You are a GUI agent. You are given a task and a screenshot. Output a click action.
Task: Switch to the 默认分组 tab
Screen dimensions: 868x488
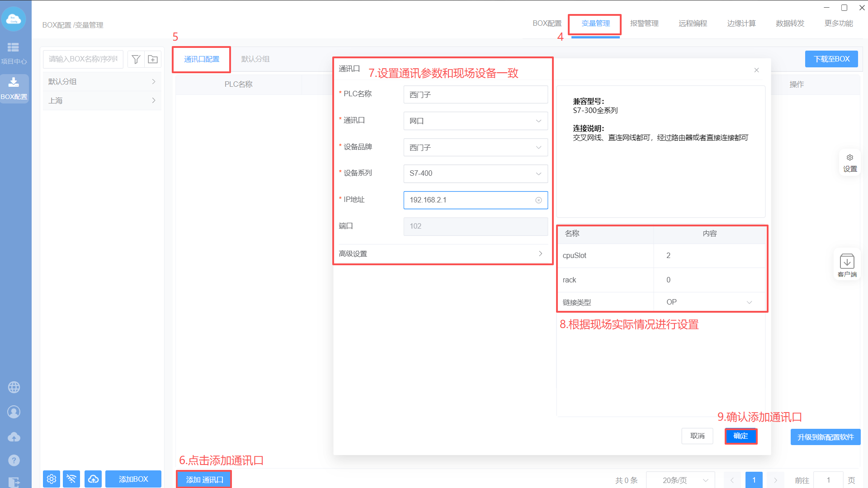[x=255, y=59]
